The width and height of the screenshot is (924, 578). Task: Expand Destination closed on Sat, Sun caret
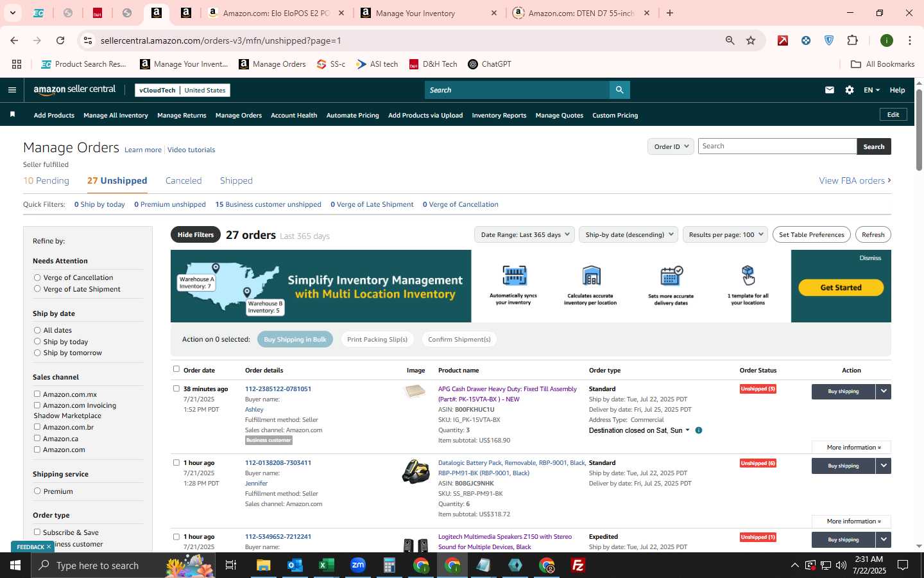(687, 430)
